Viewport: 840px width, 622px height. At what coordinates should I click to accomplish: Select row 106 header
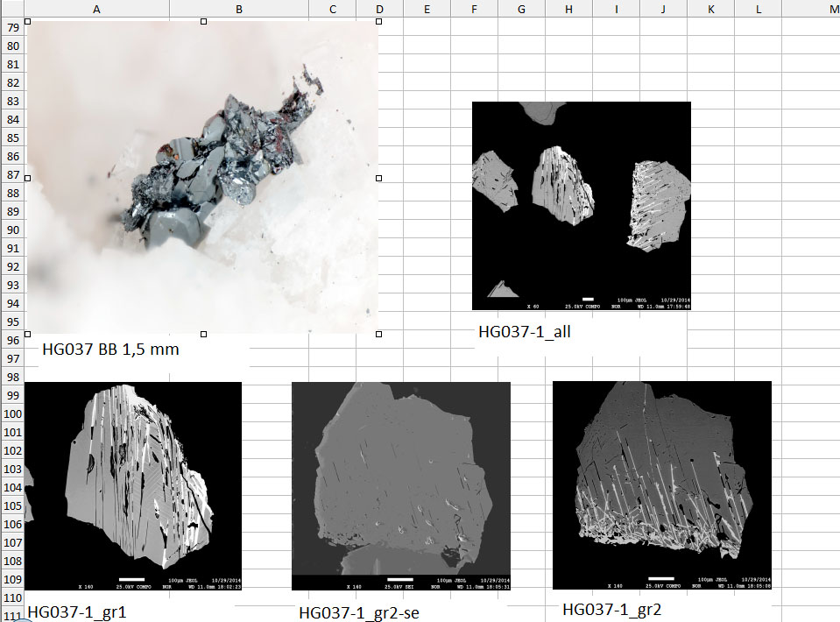point(13,524)
